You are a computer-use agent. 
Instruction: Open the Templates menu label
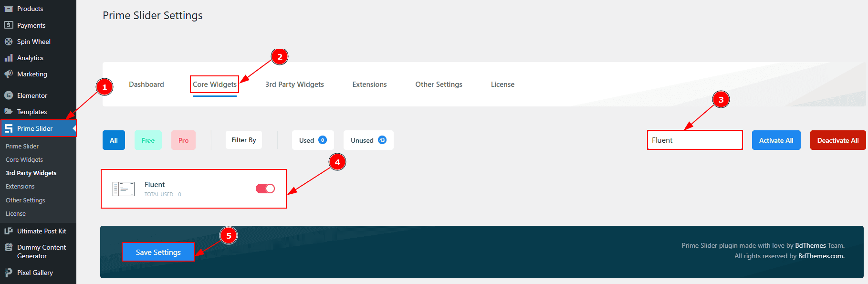click(x=32, y=112)
